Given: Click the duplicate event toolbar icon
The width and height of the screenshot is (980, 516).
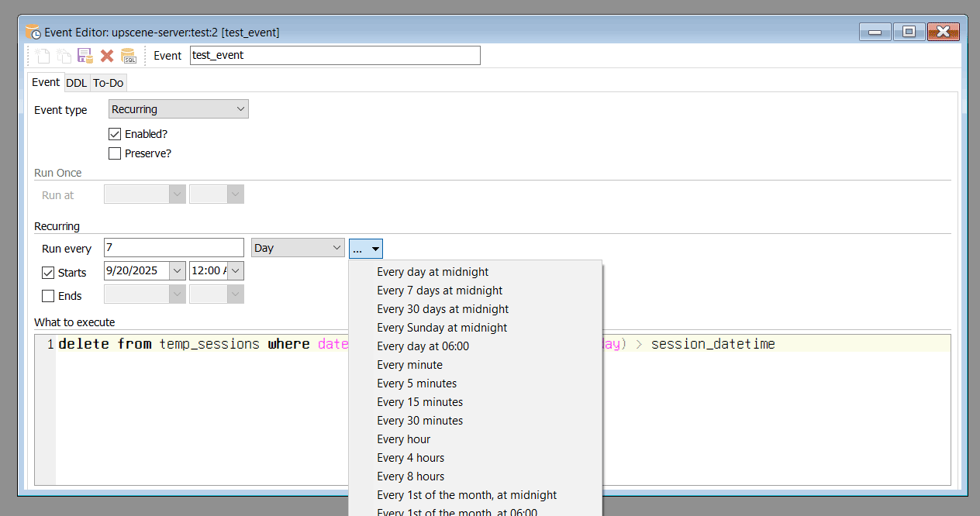Looking at the screenshot, I should pyautogui.click(x=64, y=55).
